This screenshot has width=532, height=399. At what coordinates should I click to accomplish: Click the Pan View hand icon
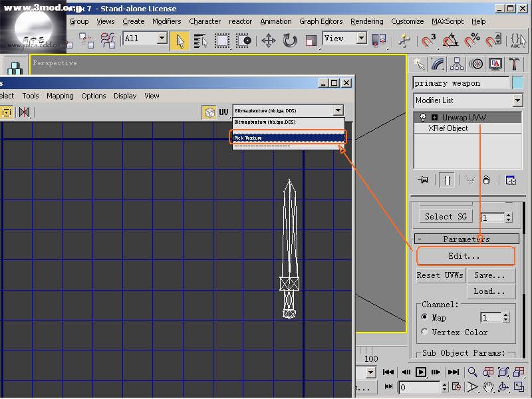click(x=488, y=386)
